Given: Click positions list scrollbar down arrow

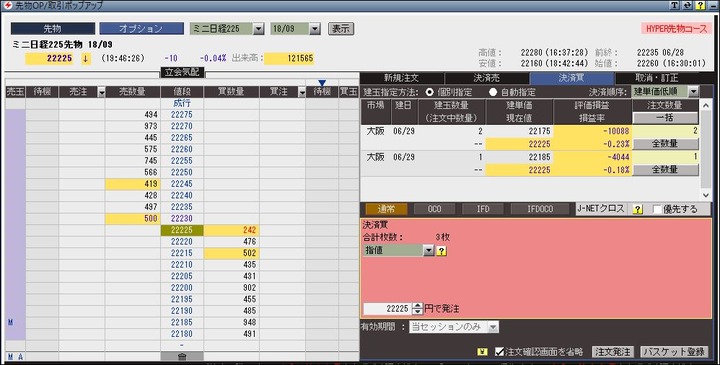Looking at the screenshot, I should click(x=706, y=196).
